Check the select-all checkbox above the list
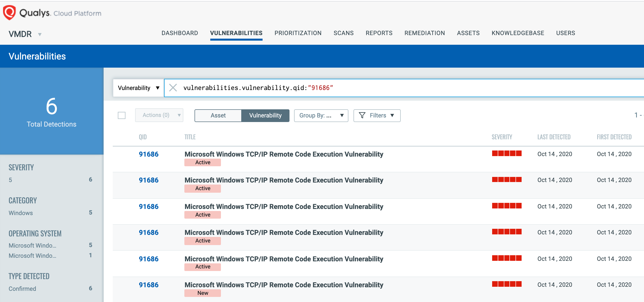 (x=122, y=115)
